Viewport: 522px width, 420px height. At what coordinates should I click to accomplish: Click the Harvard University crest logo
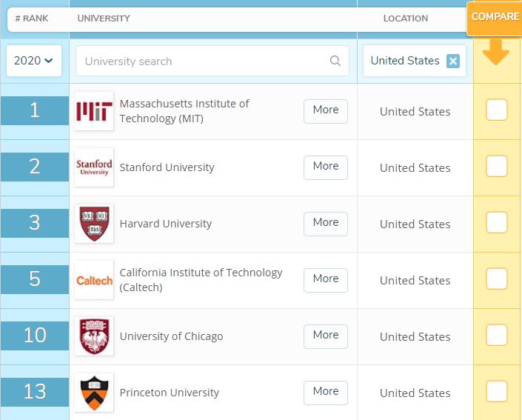(x=94, y=224)
